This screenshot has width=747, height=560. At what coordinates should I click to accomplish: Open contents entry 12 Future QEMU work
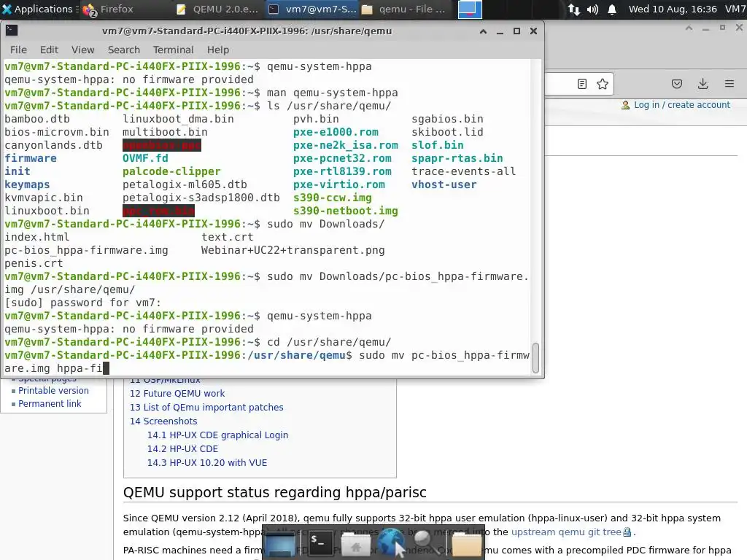tap(177, 393)
